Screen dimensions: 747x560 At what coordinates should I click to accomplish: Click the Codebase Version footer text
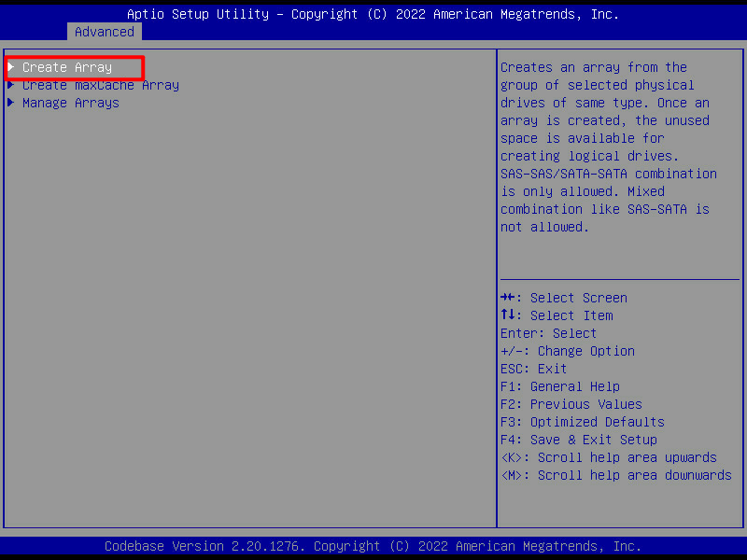point(373,546)
